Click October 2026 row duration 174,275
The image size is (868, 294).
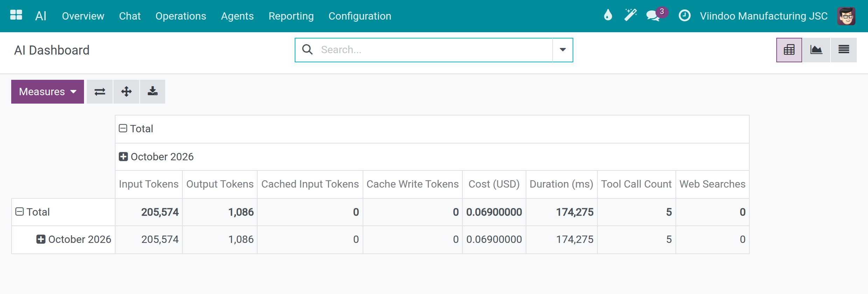tap(561, 239)
